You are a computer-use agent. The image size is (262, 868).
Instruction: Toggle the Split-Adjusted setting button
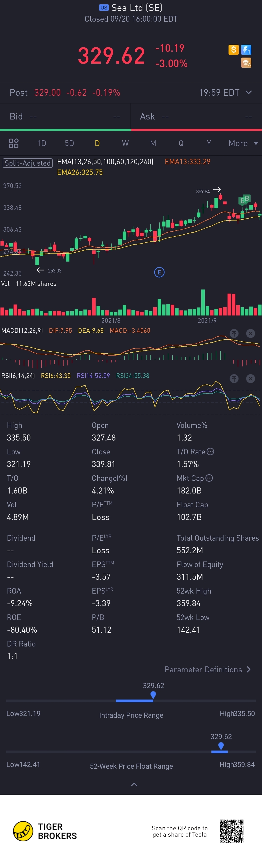[x=28, y=163]
